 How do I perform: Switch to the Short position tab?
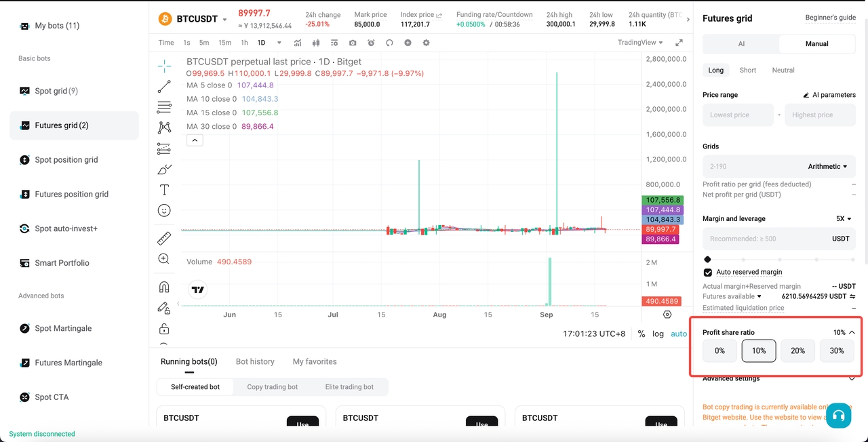click(747, 70)
